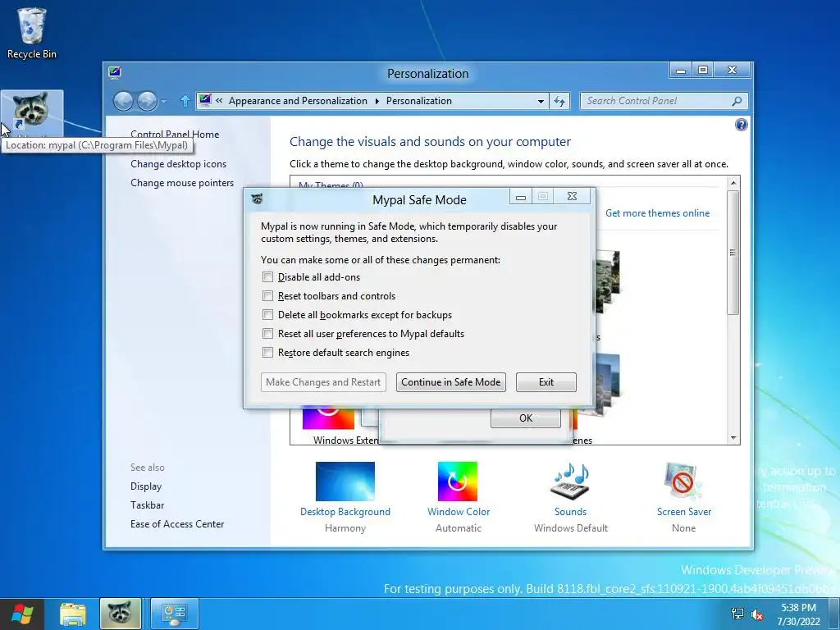Screen dimensions: 840x630
Task: Click the themes list scrollbar thumb
Action: (x=733, y=252)
